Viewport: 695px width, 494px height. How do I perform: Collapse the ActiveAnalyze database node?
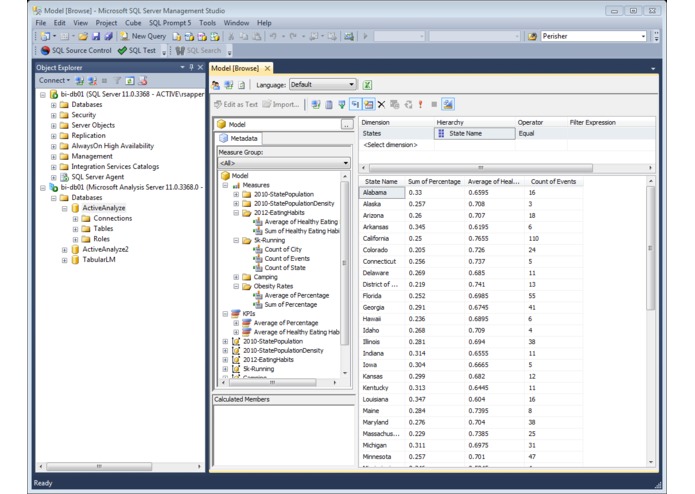coord(64,208)
